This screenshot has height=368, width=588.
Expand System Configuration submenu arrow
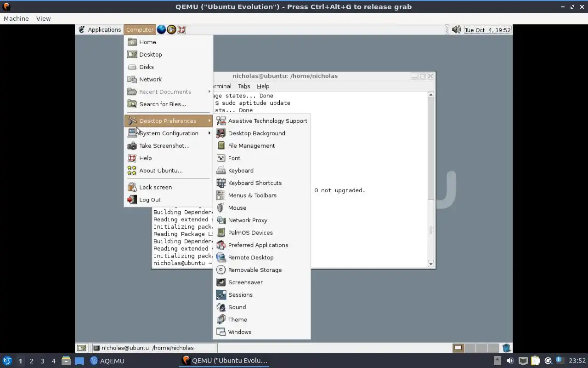[x=209, y=133]
